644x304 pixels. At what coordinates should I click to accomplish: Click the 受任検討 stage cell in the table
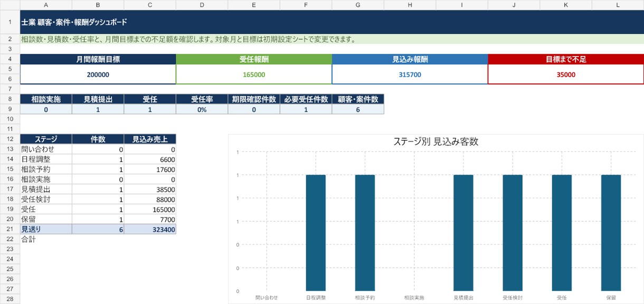pos(46,199)
